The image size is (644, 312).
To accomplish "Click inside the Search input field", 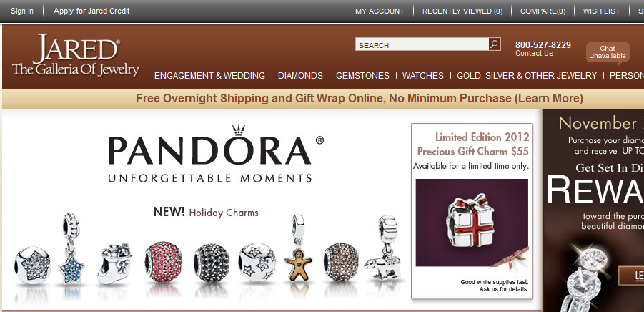I will 422,44.
